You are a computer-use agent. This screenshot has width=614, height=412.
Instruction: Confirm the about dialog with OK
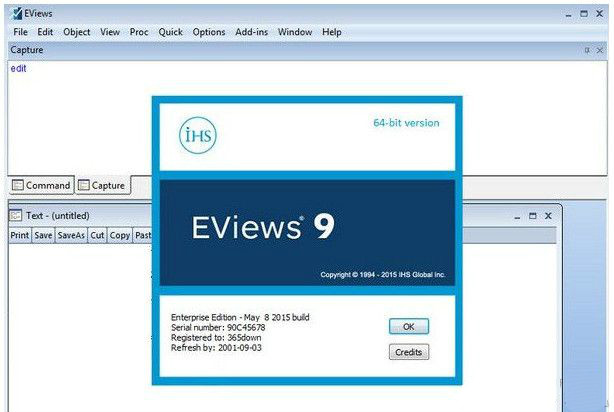(409, 327)
